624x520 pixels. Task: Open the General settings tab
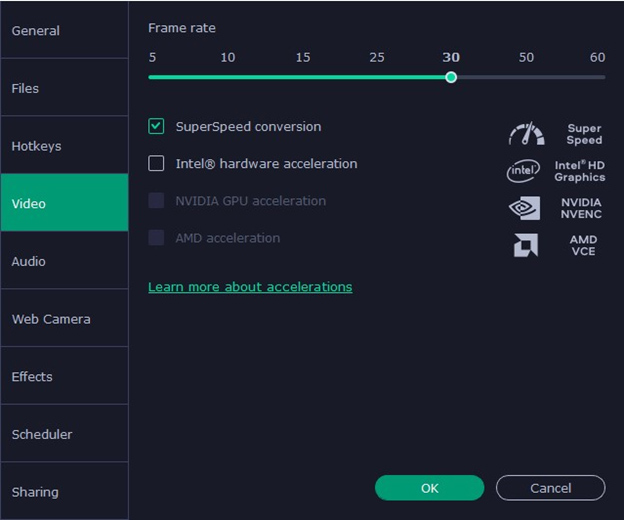click(64, 31)
